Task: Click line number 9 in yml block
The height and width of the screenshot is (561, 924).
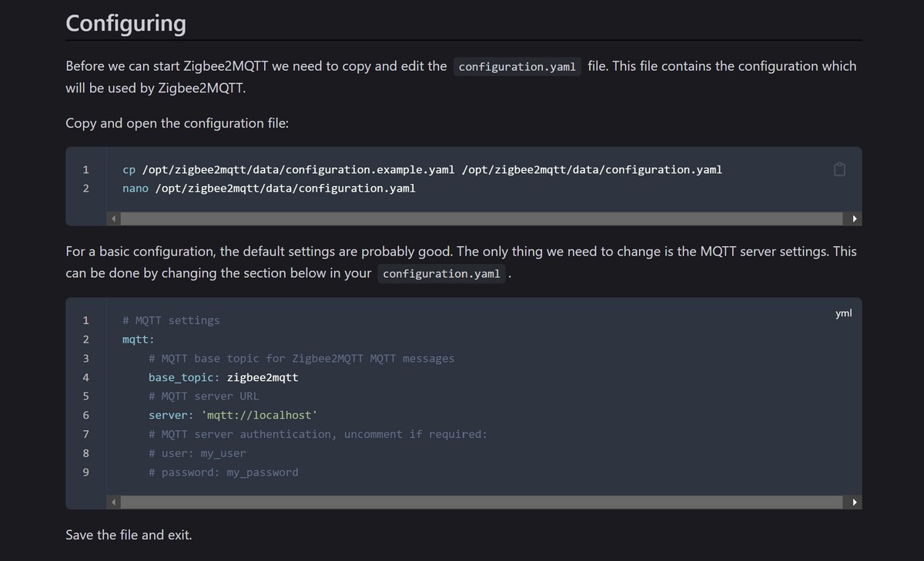Action: pos(86,473)
